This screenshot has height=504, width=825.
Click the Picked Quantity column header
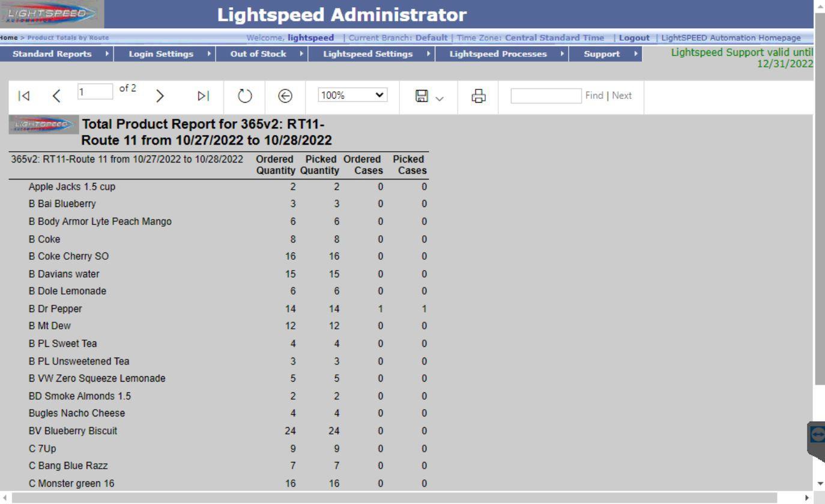(x=320, y=165)
